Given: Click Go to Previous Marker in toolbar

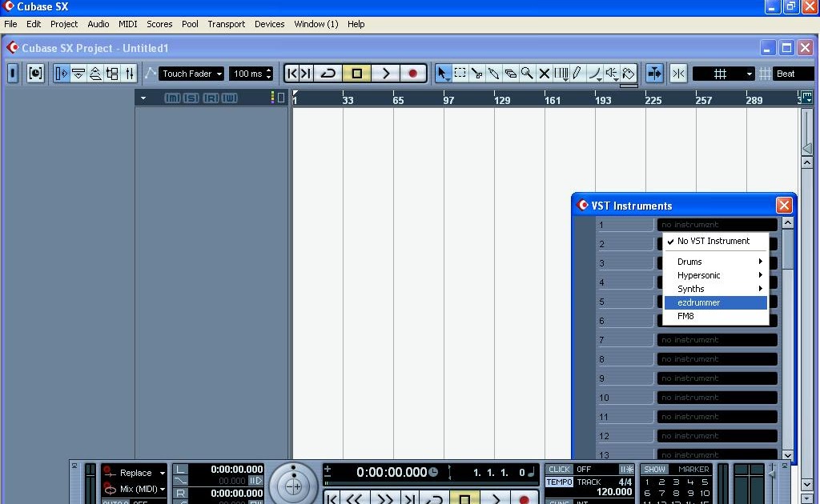Looking at the screenshot, I should point(291,74).
